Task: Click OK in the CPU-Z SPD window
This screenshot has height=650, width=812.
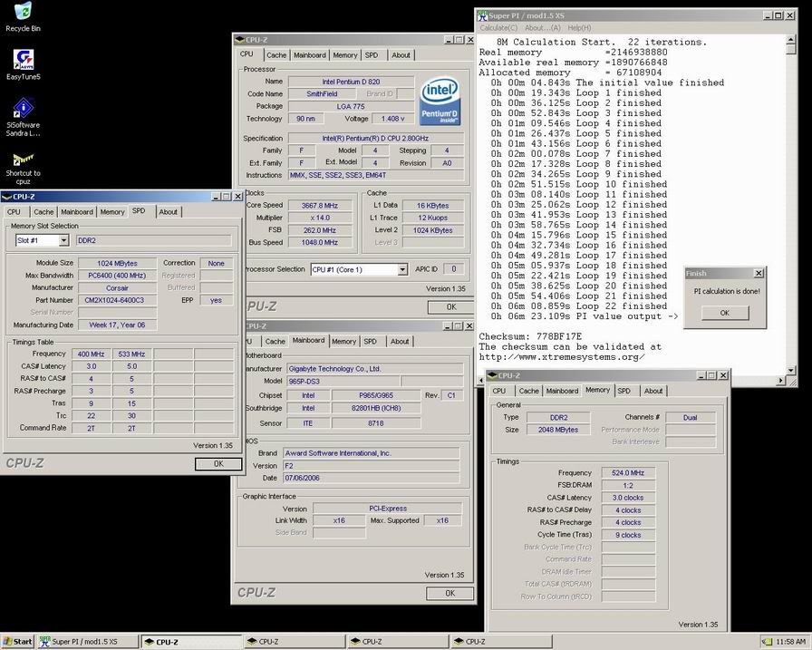Action: click(218, 463)
